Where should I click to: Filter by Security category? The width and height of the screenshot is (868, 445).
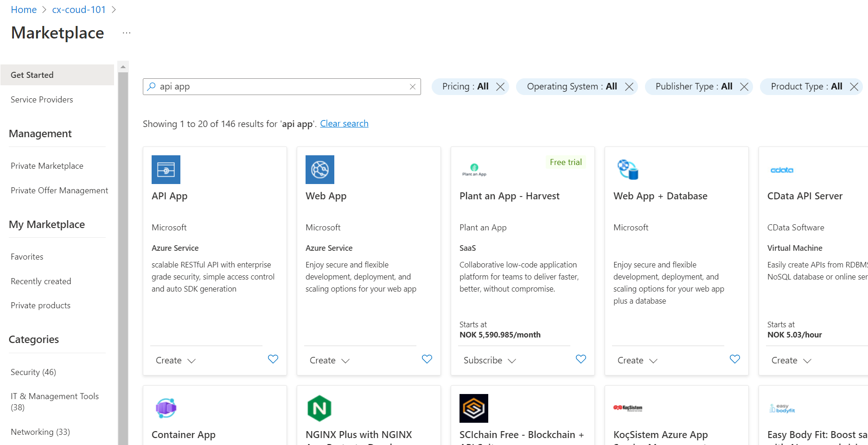33,372
